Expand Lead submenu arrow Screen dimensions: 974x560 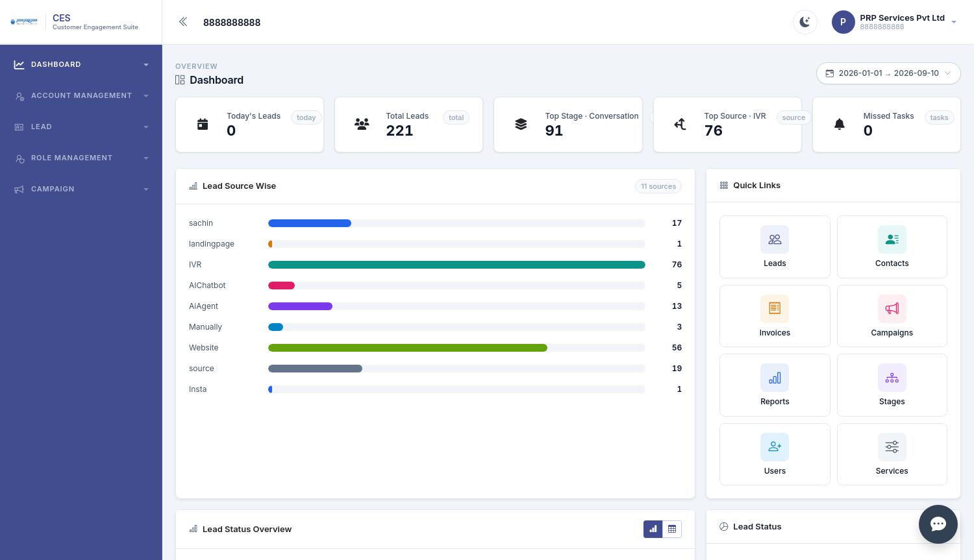tap(146, 127)
